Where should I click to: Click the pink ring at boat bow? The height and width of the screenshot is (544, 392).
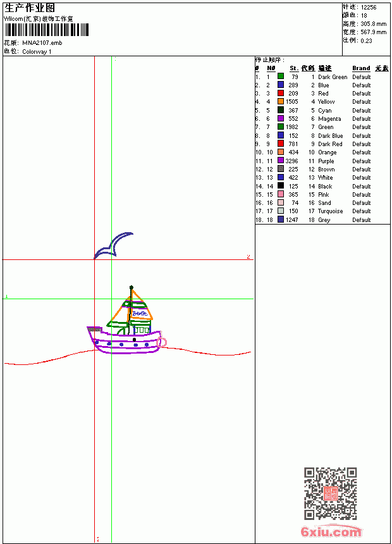(x=162, y=342)
